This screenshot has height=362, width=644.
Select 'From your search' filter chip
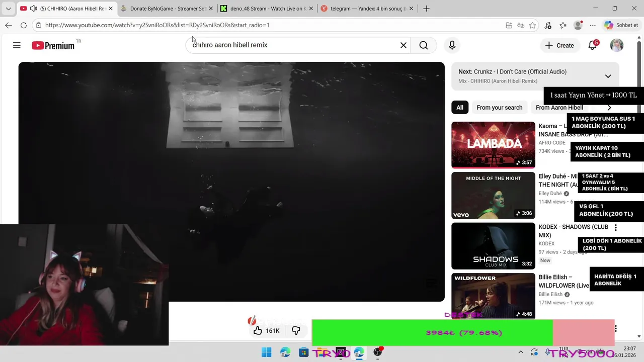500,107
